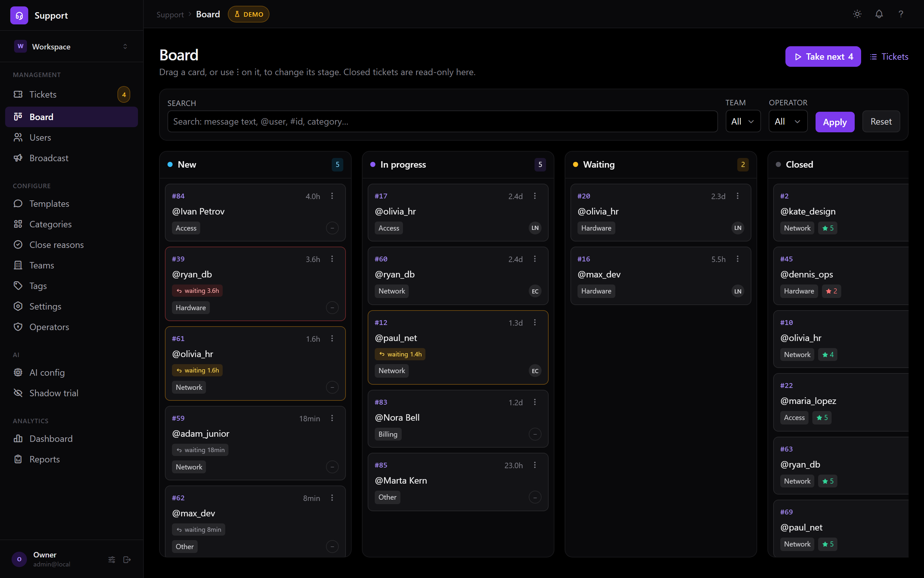Toggle the light/dark theme sun icon
The height and width of the screenshot is (578, 924).
click(857, 14)
